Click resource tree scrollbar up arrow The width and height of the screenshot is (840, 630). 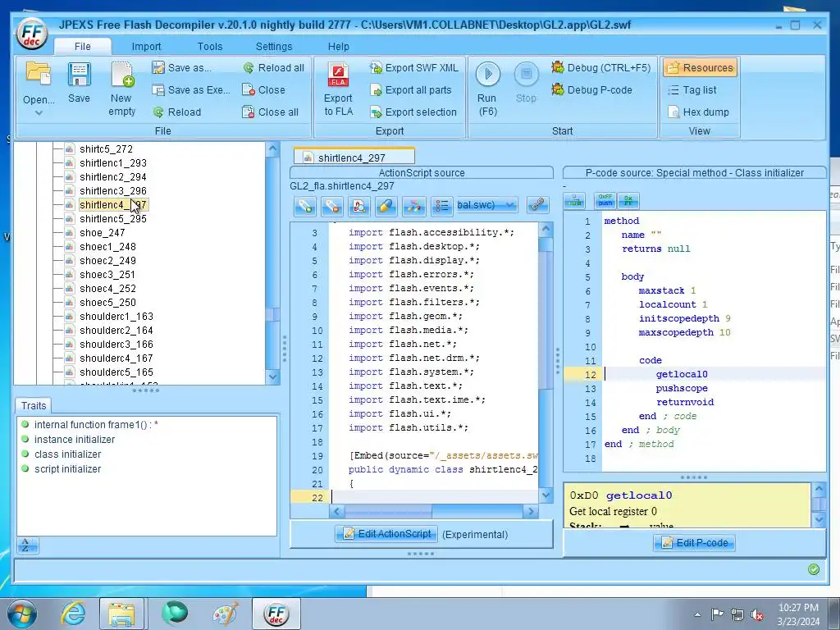coord(272,149)
